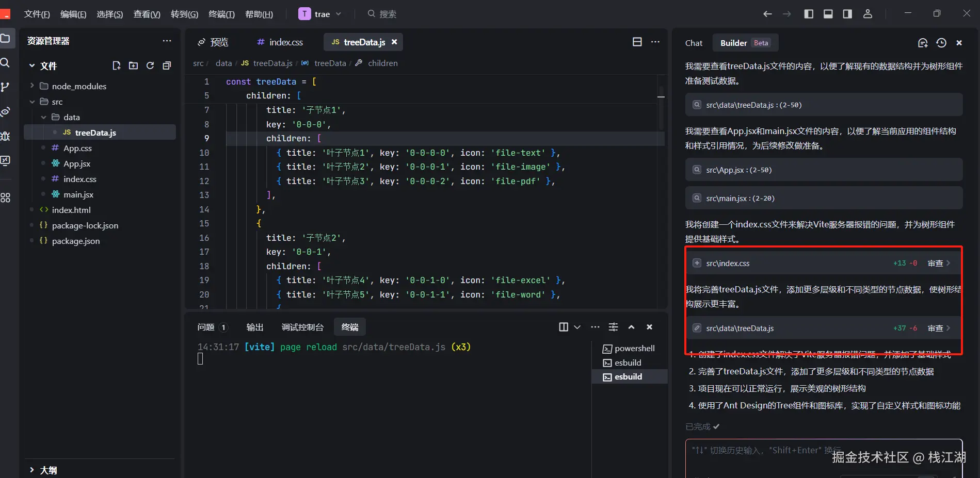Click the children breadcrumb segment

click(x=382, y=63)
